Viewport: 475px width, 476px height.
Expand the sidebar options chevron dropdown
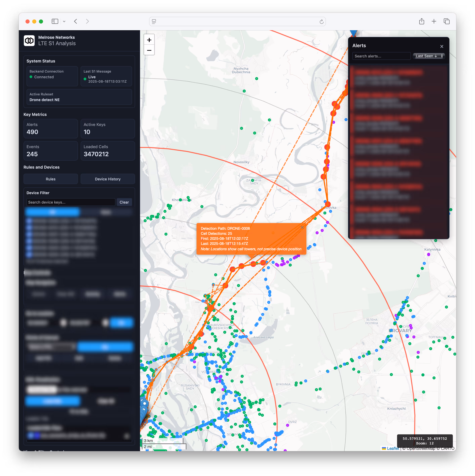coord(64,21)
